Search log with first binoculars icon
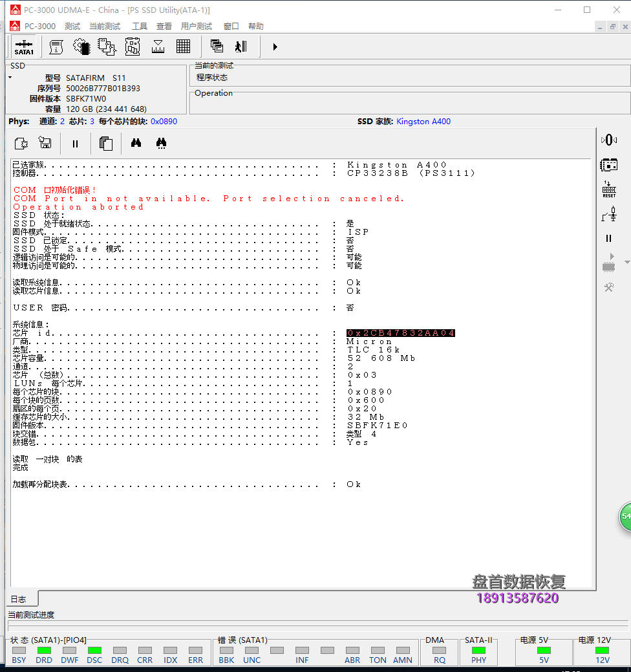Viewport: 631px width, 672px height. coord(136,143)
